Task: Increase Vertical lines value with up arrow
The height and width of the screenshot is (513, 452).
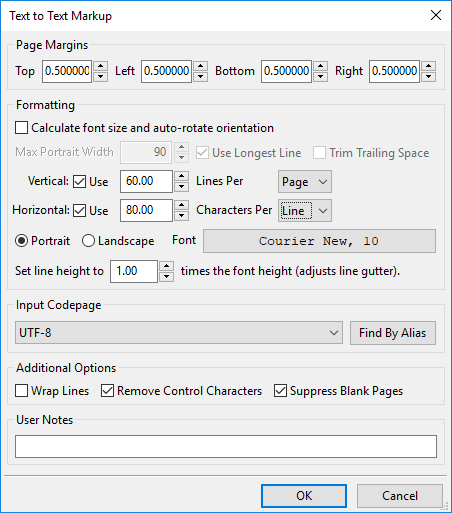Action: click(x=182, y=176)
